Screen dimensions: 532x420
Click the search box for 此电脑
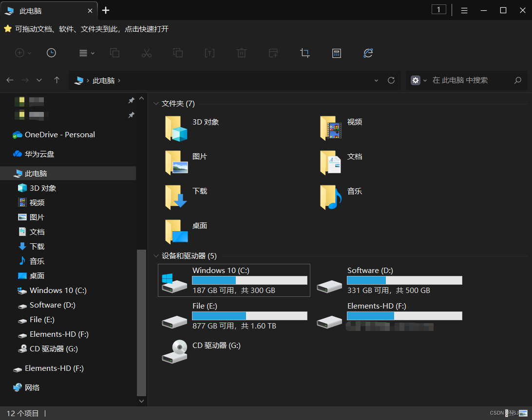467,80
